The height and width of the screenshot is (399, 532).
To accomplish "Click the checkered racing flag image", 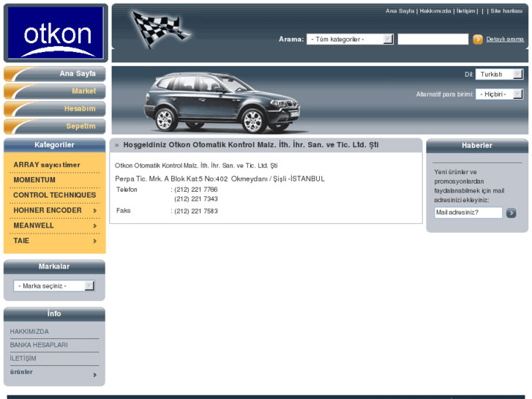I will point(160,29).
